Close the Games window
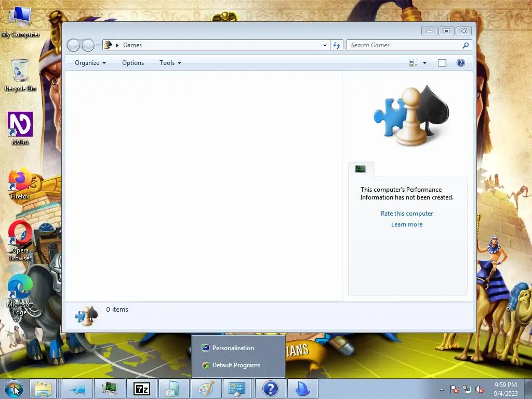Image resolution: width=532 pixels, height=399 pixels. (464, 31)
